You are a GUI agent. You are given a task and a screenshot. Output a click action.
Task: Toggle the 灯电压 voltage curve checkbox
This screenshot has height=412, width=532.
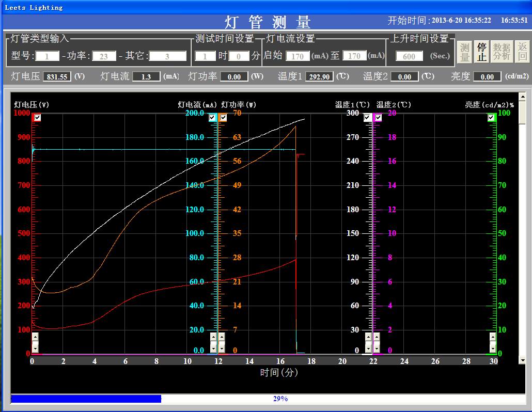tap(37, 118)
